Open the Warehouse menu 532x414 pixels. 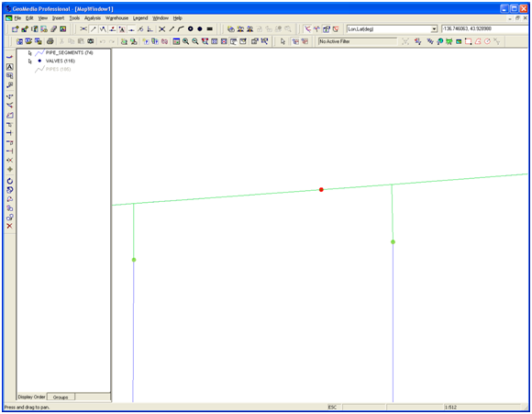pos(116,18)
